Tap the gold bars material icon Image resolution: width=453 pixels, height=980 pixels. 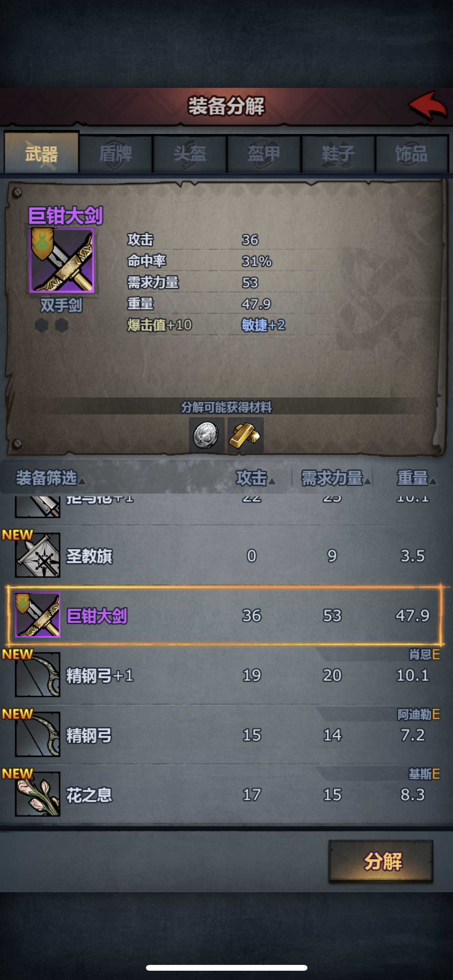pos(245,435)
